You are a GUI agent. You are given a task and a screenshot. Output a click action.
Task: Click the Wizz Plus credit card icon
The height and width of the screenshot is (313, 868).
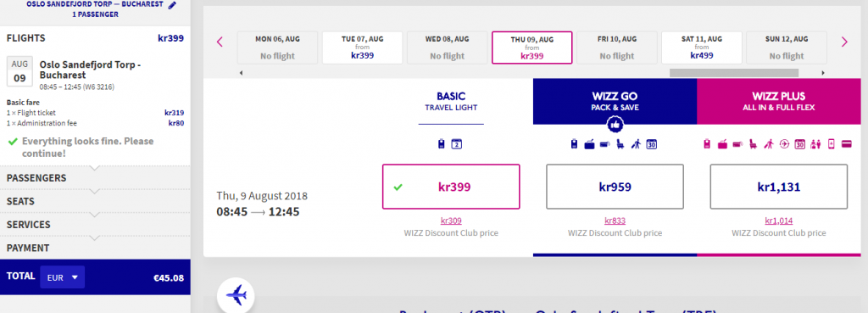[846, 144]
